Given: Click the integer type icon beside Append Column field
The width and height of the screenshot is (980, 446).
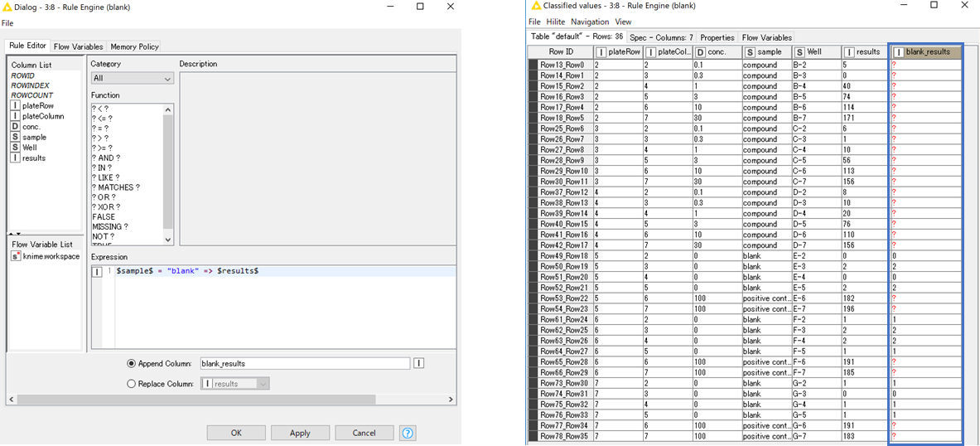Looking at the screenshot, I should click(419, 363).
